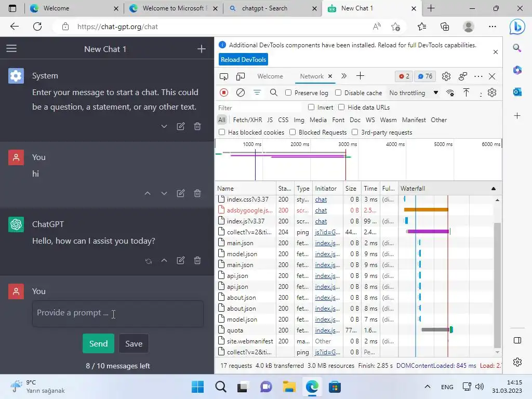Move 'hi' message up
532x399 pixels.
point(147,193)
